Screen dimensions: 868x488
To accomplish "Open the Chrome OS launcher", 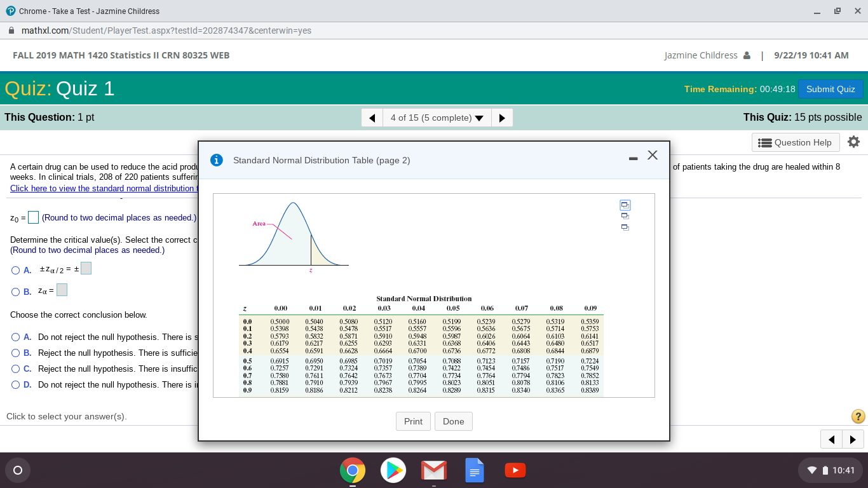I will point(17,470).
